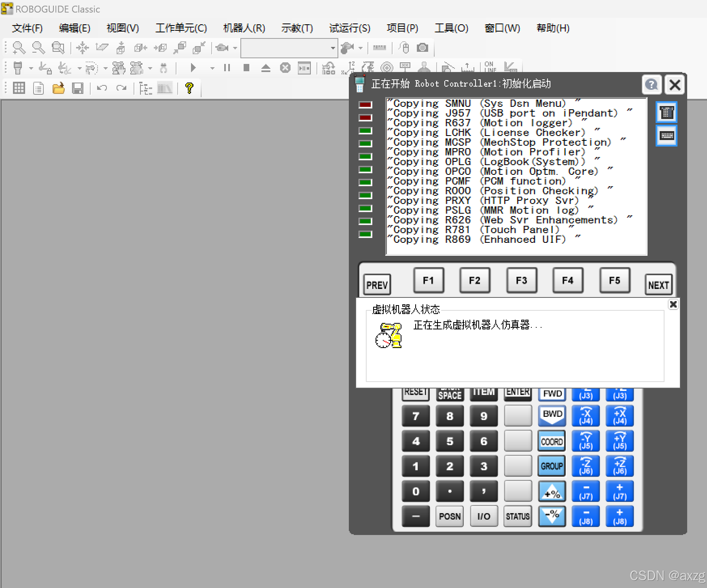
Task: Click the NEXT pendant key
Action: tap(658, 285)
